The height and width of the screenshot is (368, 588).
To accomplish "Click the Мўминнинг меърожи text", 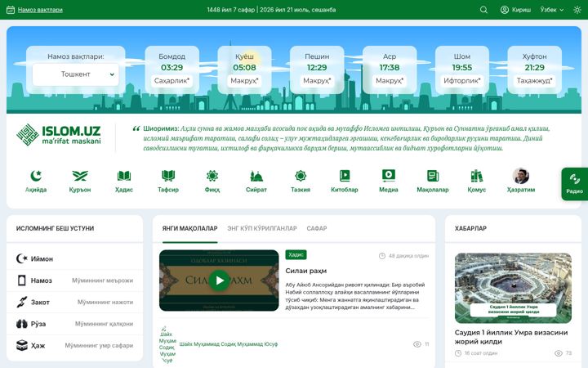I will 102,280.
